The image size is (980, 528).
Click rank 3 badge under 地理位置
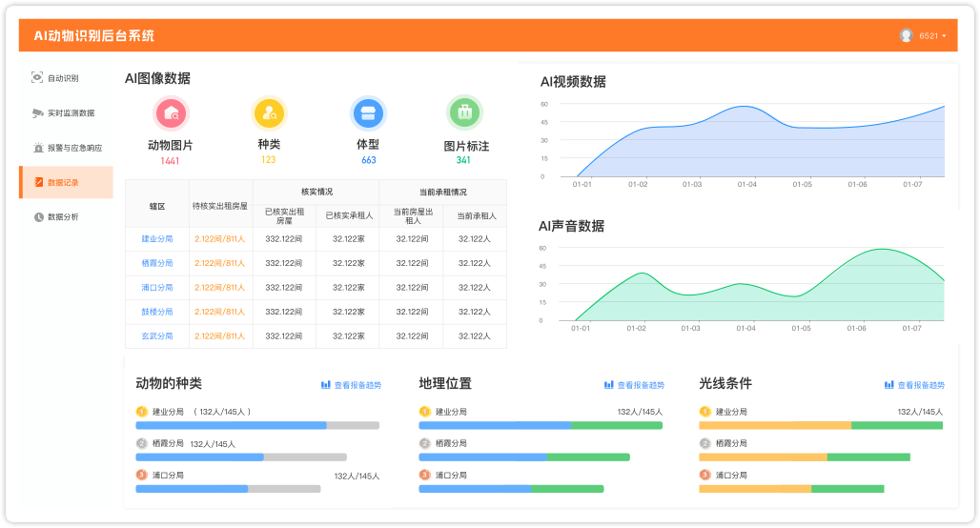424,475
